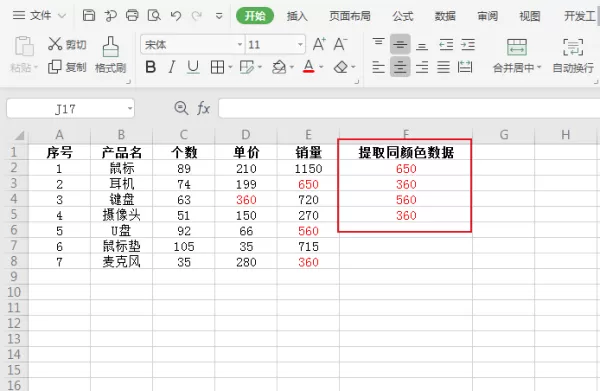Increase indent icon
600x391 pixels.
click(x=468, y=44)
